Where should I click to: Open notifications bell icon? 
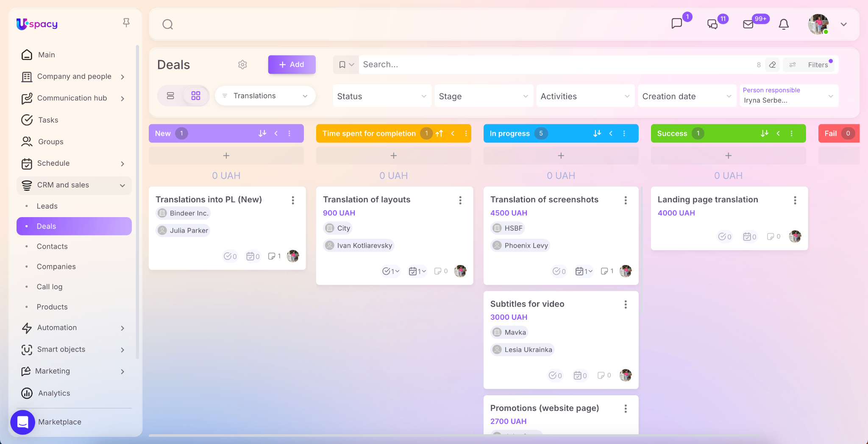[784, 24]
